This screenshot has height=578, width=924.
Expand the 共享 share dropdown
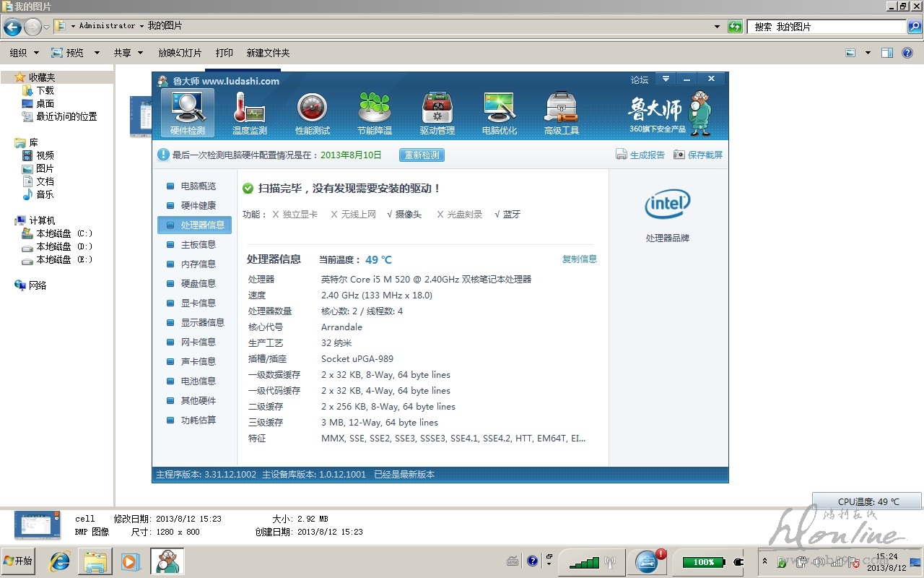[128, 53]
